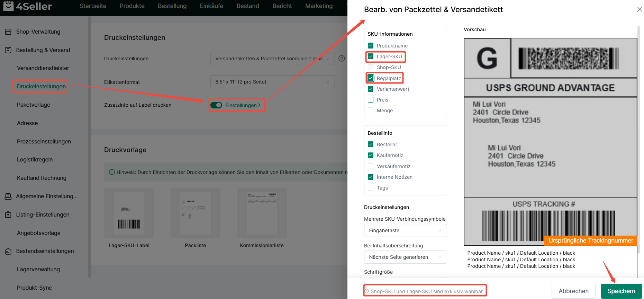Click the Ursprüngliche Trackingnummer orange tag
Viewport: 644px width, 299px height.
(591, 240)
